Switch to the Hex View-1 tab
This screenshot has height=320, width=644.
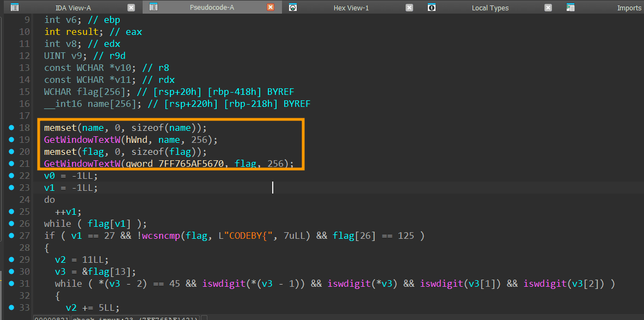(x=351, y=8)
